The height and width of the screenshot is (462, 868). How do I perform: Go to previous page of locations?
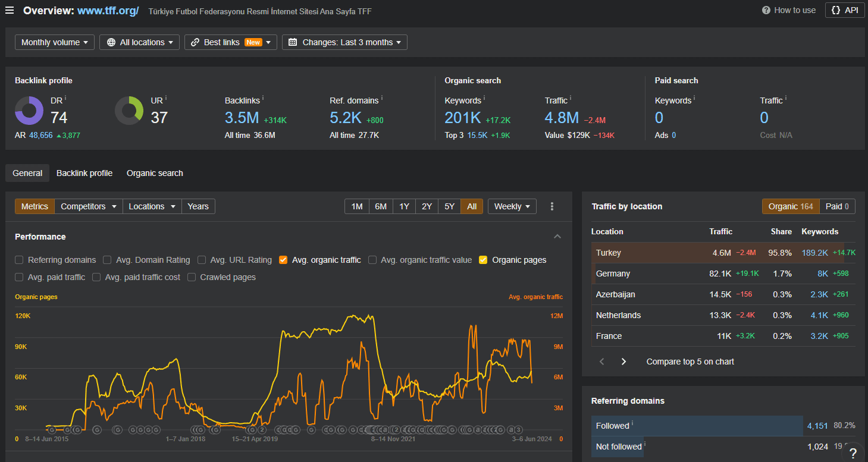click(601, 362)
